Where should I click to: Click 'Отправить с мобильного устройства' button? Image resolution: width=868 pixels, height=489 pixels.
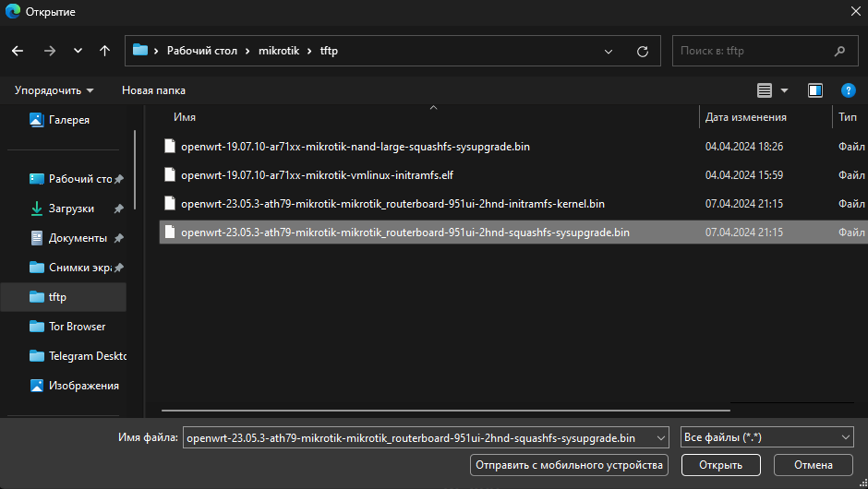coord(569,465)
